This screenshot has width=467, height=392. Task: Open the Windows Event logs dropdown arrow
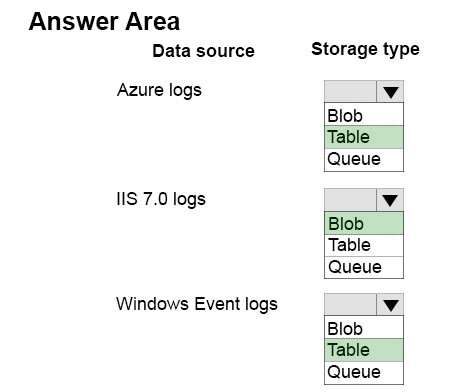[x=390, y=304]
